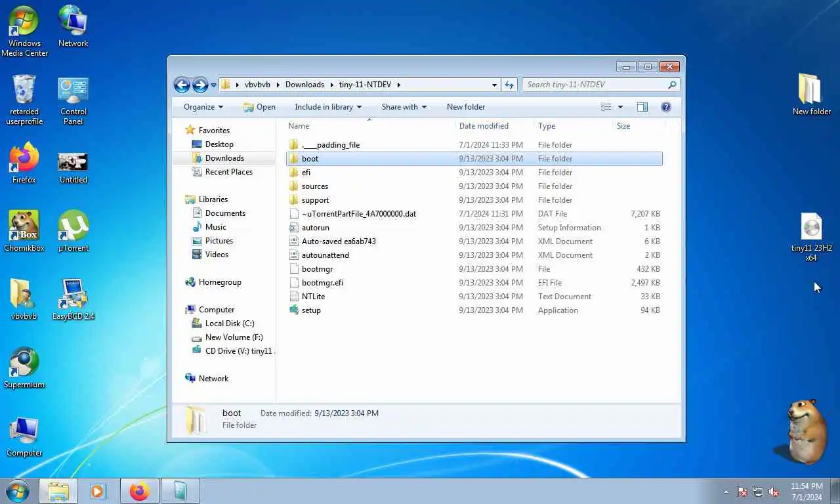840x504 pixels.
Task: Toggle the preview pane icon
Action: (x=642, y=107)
